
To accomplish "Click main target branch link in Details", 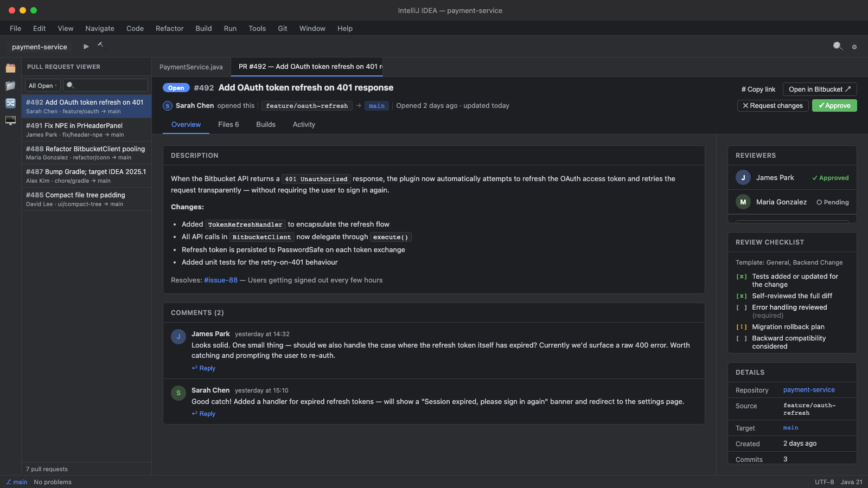I will click(x=790, y=428).
